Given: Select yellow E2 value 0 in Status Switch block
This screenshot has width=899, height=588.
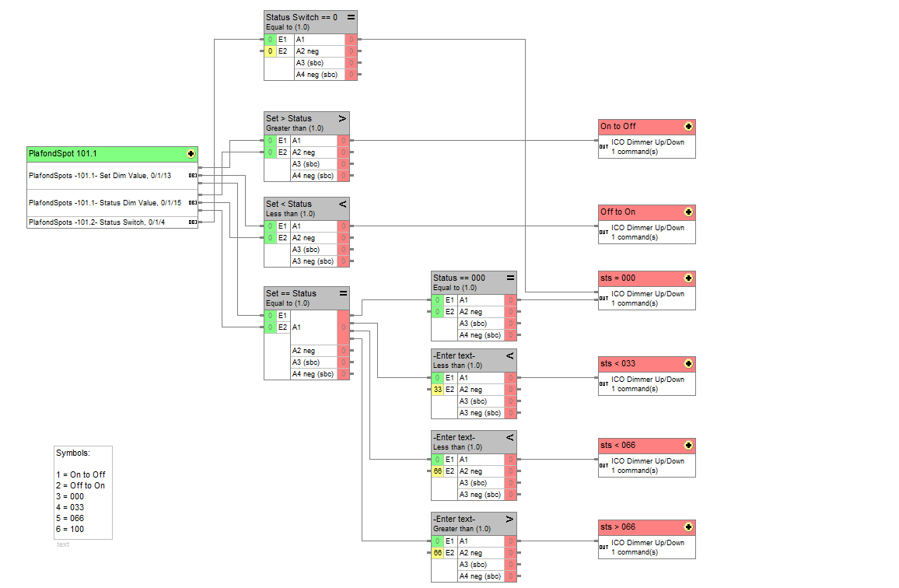Looking at the screenshot, I should point(270,51).
